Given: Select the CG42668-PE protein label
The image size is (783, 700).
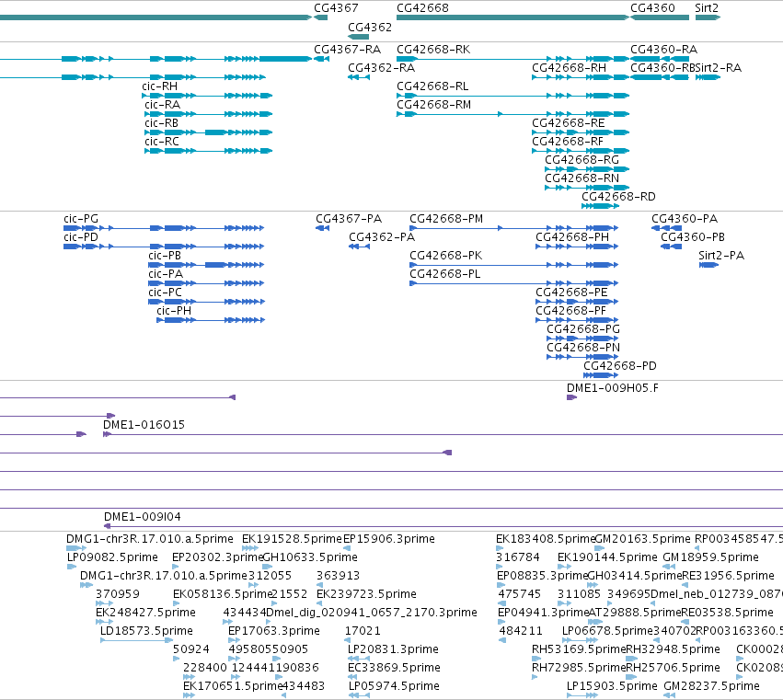Looking at the screenshot, I should [571, 293].
